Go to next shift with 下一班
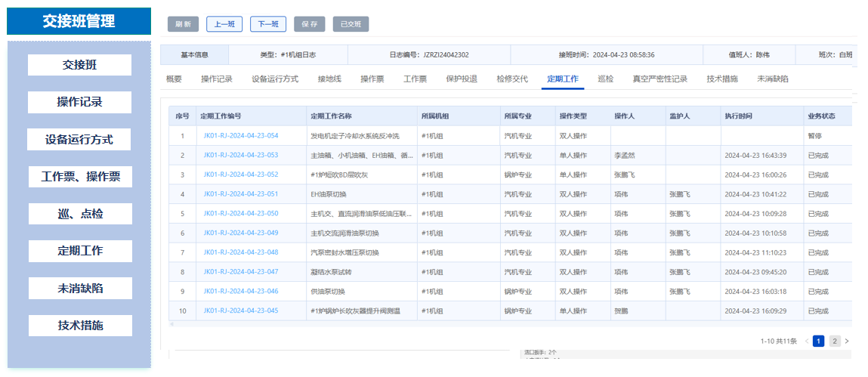868x377 pixels. [x=268, y=24]
